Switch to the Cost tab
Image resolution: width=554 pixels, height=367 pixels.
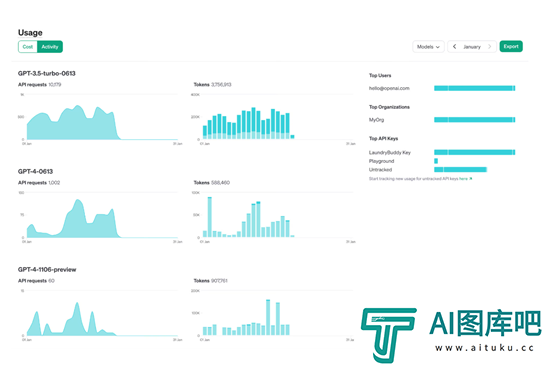(x=28, y=47)
